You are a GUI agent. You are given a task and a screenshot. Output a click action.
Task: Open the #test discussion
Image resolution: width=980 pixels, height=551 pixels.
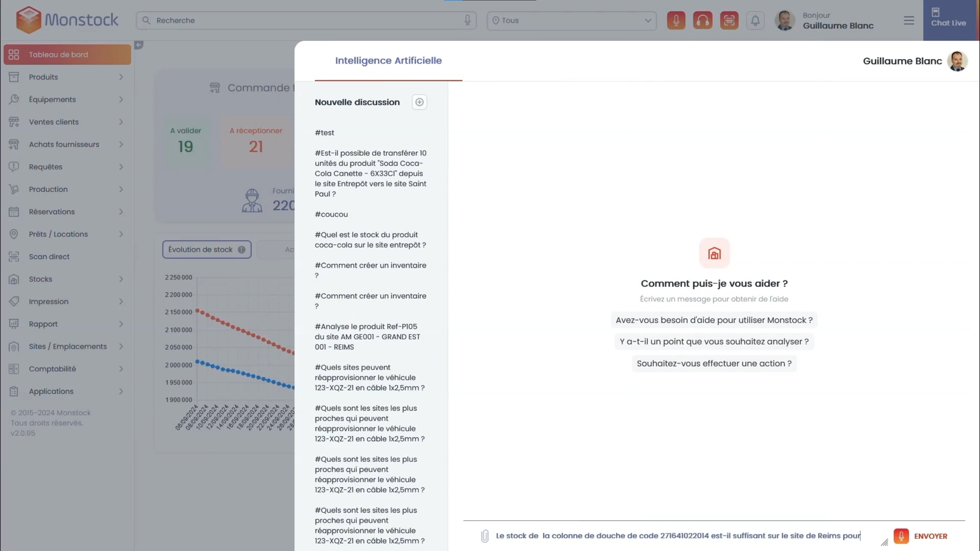[x=325, y=133]
